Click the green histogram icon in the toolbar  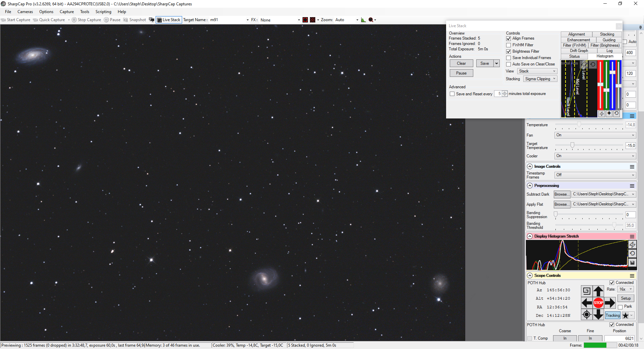[363, 20]
